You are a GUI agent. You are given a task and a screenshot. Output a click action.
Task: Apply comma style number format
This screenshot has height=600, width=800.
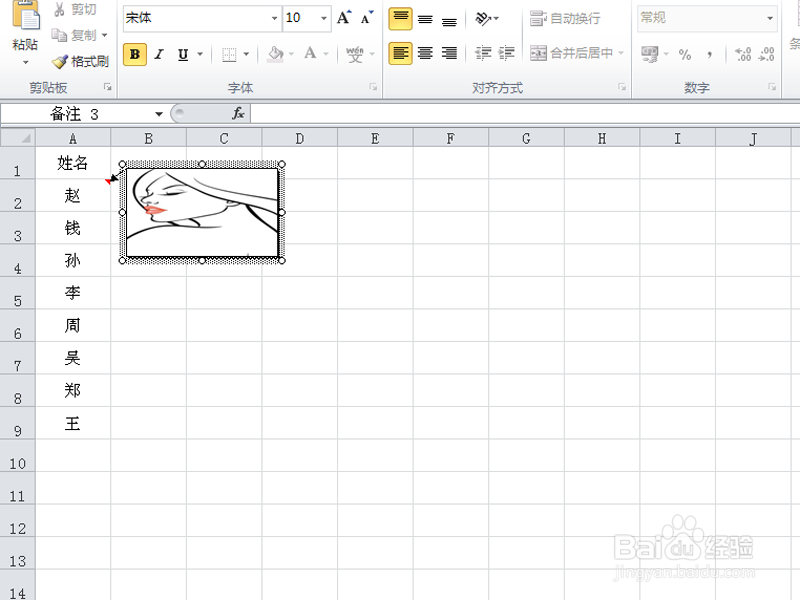point(709,54)
